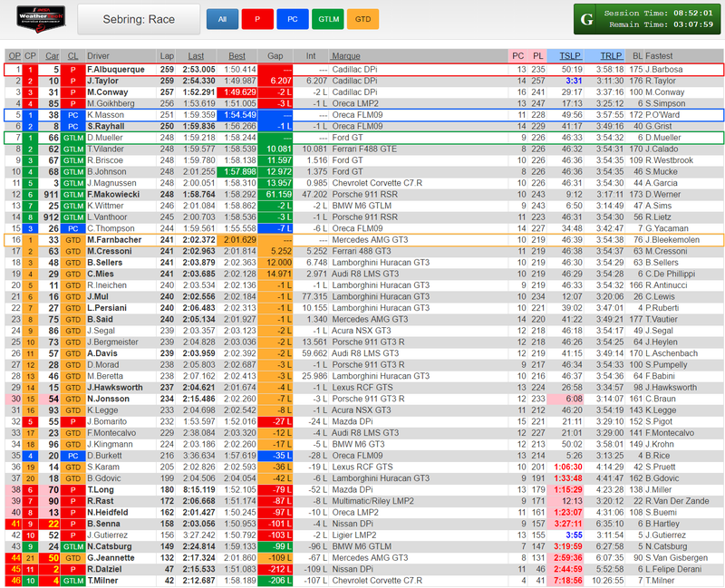Viewport: 725px width, 588px height.
Task: Click the orange best lap 2:01.629
Action: (x=237, y=240)
